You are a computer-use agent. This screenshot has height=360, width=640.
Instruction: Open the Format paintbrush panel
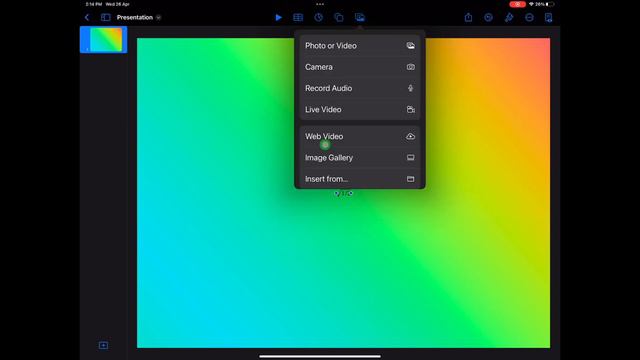[509, 18]
